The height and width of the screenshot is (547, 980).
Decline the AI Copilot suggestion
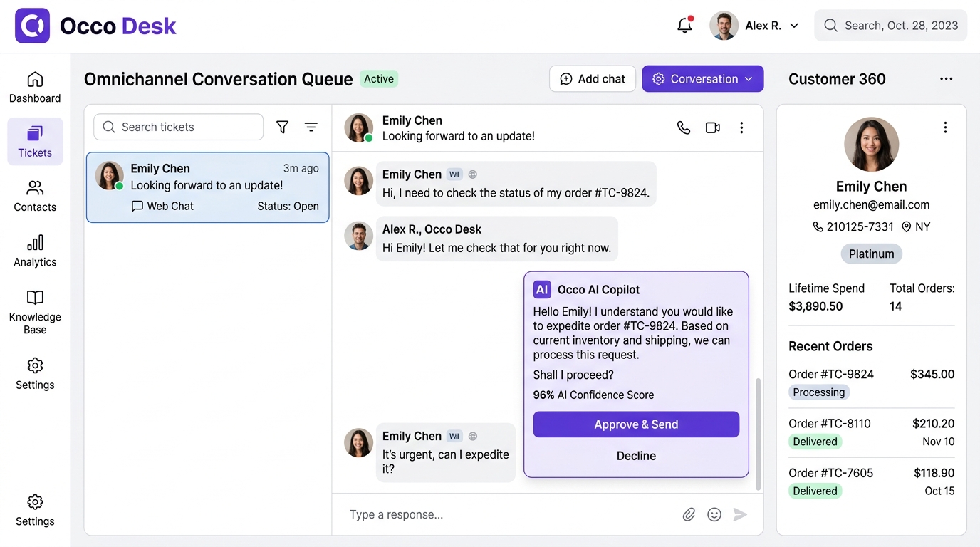(x=636, y=456)
